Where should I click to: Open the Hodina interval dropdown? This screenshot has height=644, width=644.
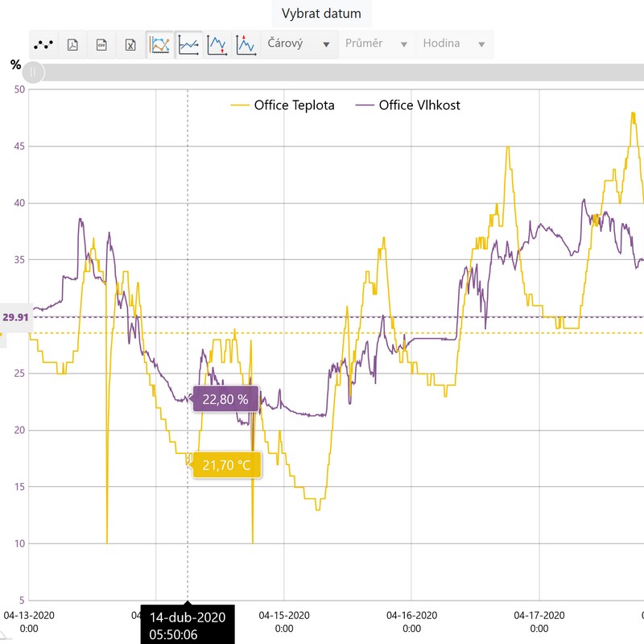[x=455, y=44]
